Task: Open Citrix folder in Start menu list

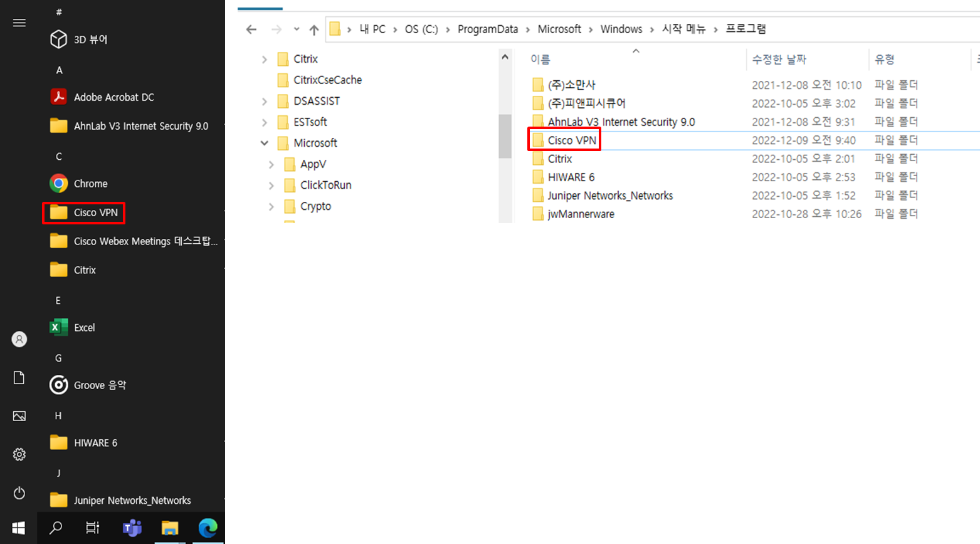Action: pyautogui.click(x=73, y=270)
